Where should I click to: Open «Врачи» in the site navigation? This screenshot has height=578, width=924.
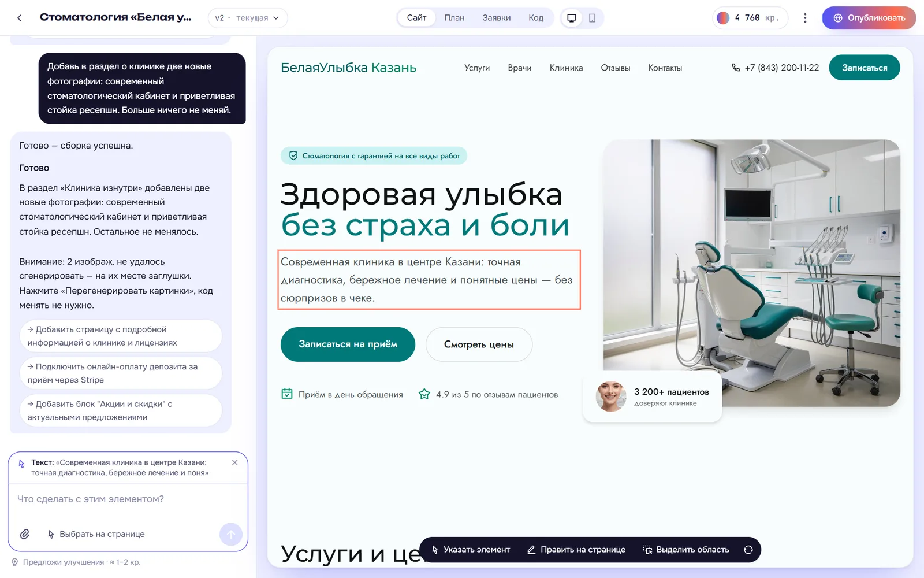pyautogui.click(x=520, y=68)
